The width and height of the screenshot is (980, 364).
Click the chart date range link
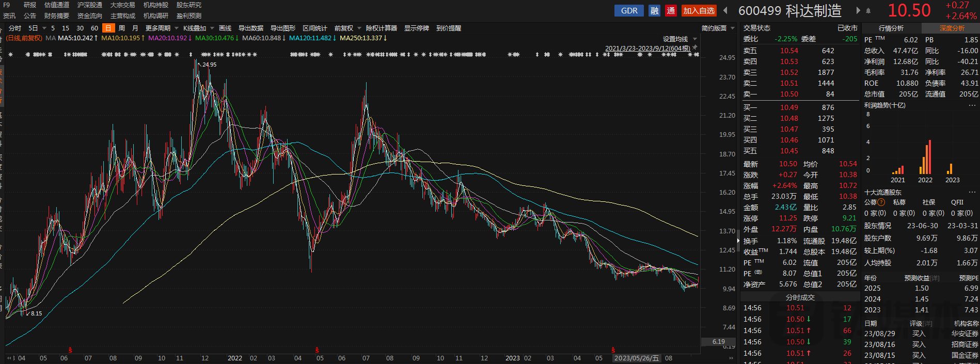[x=647, y=48]
